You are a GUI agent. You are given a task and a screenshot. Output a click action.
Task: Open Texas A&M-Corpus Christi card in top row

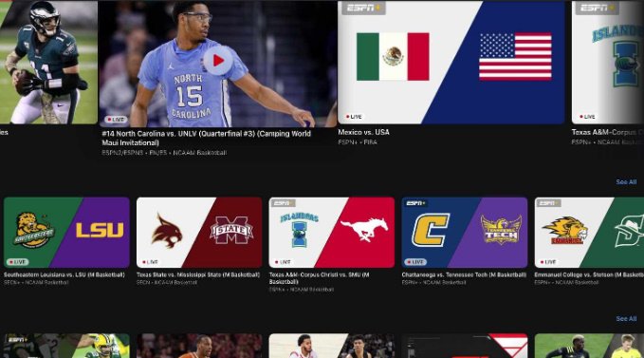click(607, 63)
